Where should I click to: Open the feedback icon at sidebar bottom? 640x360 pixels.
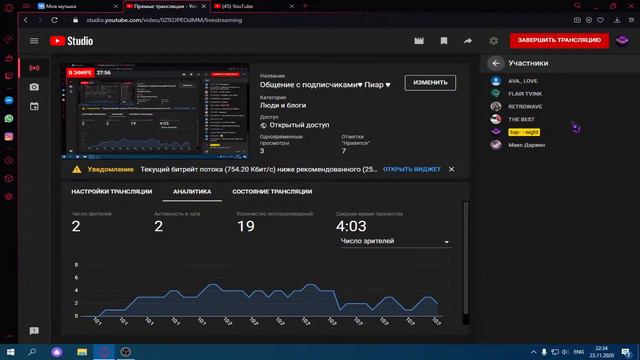pos(34,331)
